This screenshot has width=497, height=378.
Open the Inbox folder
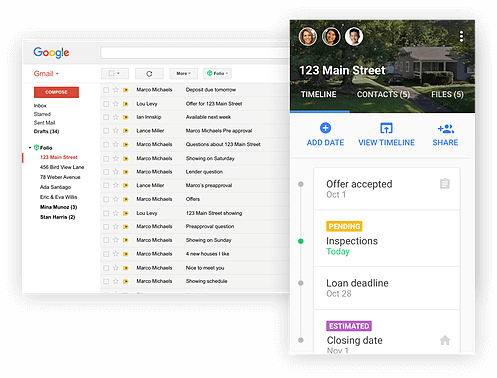(x=40, y=106)
